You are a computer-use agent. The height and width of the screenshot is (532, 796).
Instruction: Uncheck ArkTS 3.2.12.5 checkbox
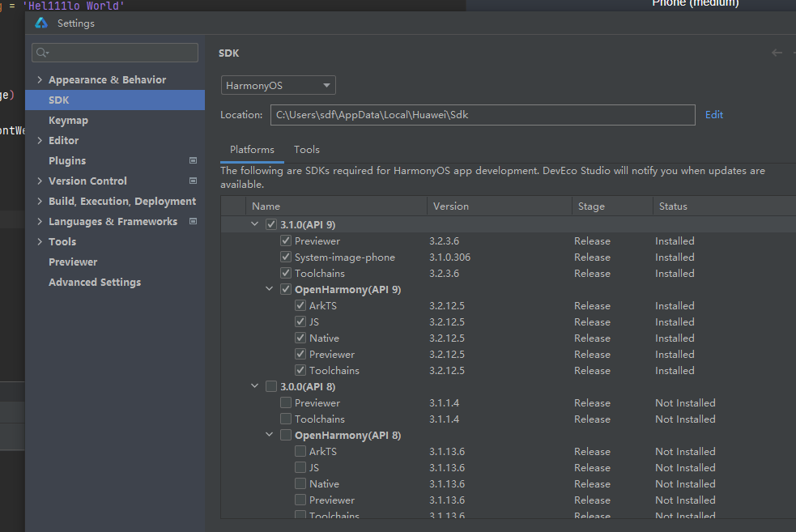300,305
